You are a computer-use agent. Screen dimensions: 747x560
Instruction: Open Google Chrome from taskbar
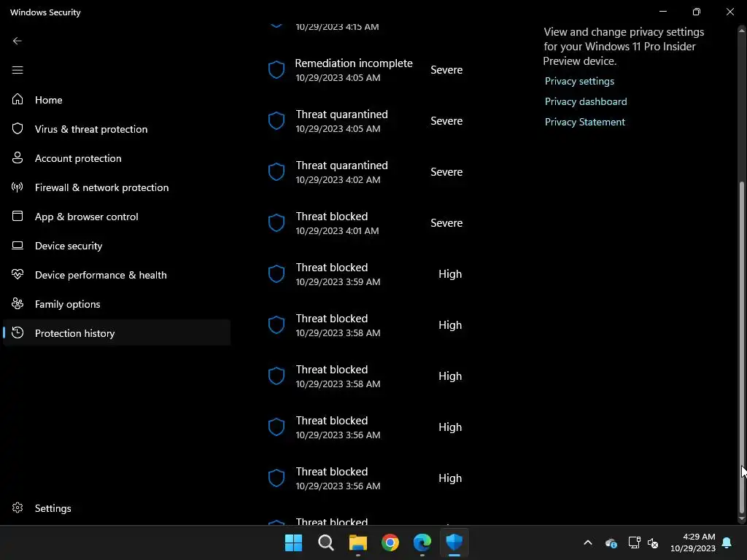click(390, 542)
